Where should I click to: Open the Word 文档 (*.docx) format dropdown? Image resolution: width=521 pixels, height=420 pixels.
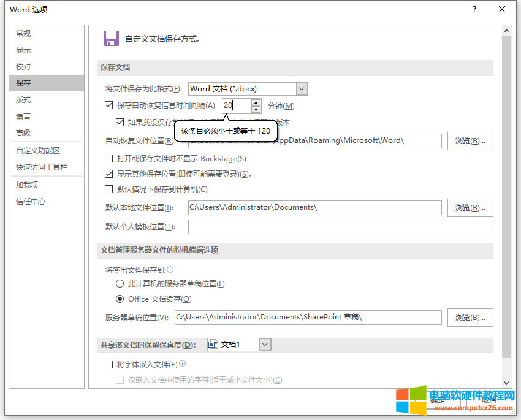click(302, 89)
